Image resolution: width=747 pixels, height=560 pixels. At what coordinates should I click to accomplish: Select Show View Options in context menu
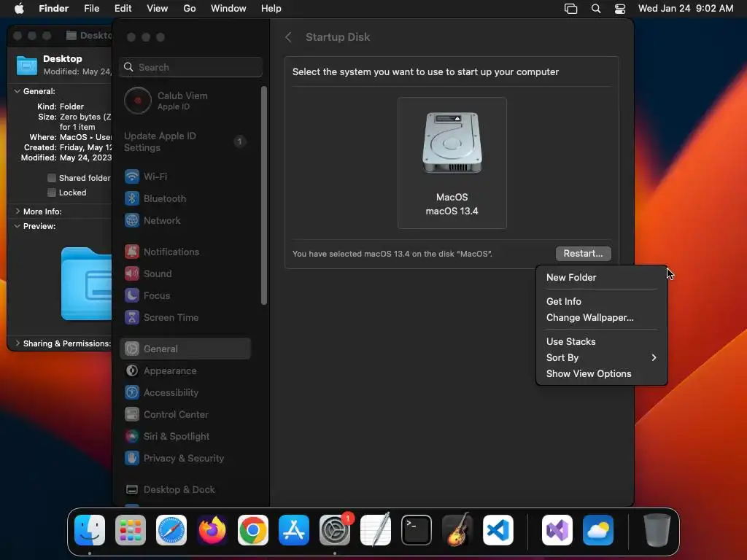pos(601,374)
